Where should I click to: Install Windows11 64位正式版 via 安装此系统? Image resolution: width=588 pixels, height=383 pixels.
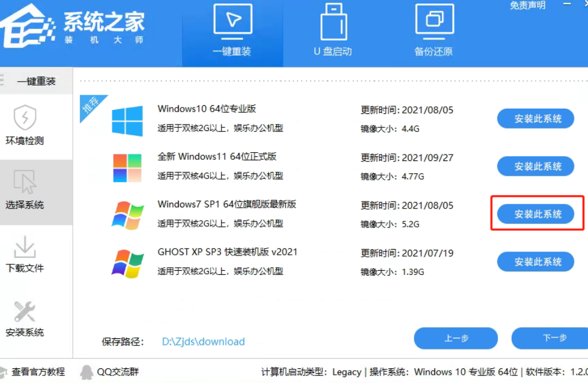click(x=536, y=166)
